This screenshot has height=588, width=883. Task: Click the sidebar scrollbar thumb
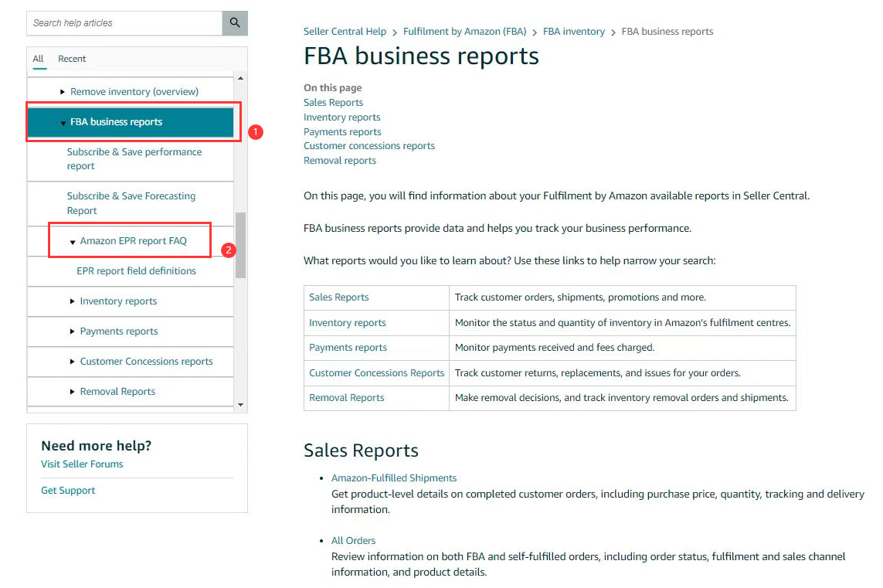240,245
